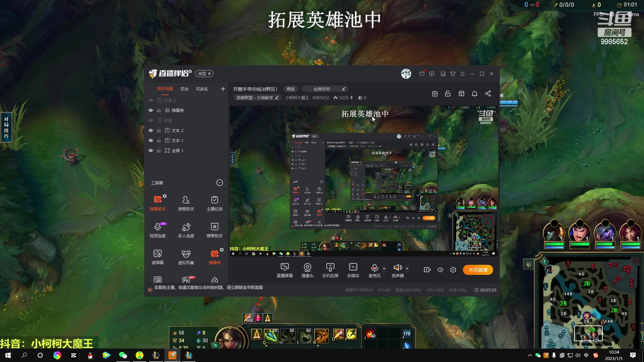Open settings gear of 弹幕助手 tool
The height and width of the screenshot is (362, 644).
click(165, 196)
